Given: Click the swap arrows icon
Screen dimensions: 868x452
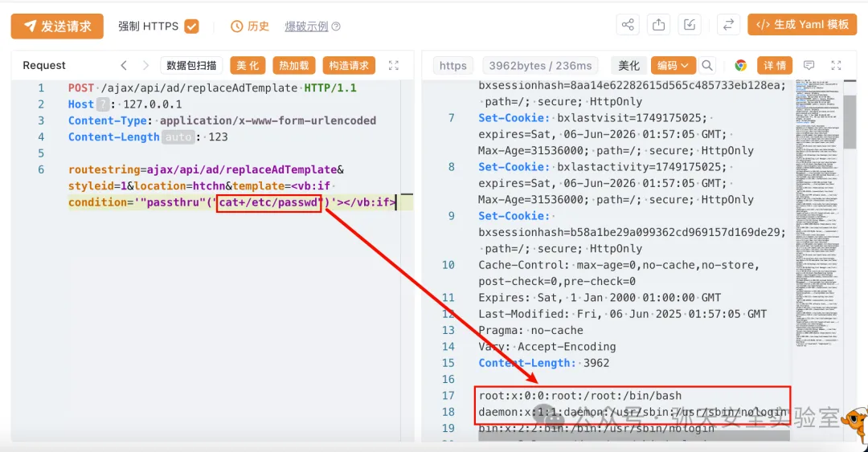Looking at the screenshot, I should coord(728,25).
